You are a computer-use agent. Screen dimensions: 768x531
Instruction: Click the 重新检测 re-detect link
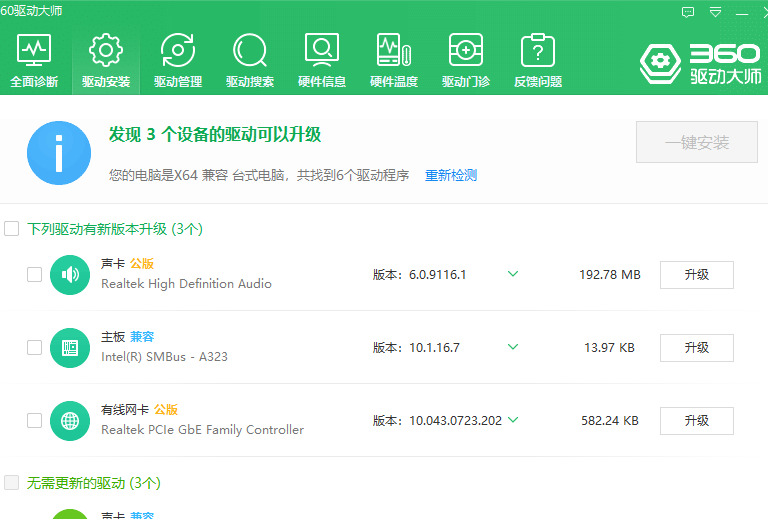(x=451, y=175)
